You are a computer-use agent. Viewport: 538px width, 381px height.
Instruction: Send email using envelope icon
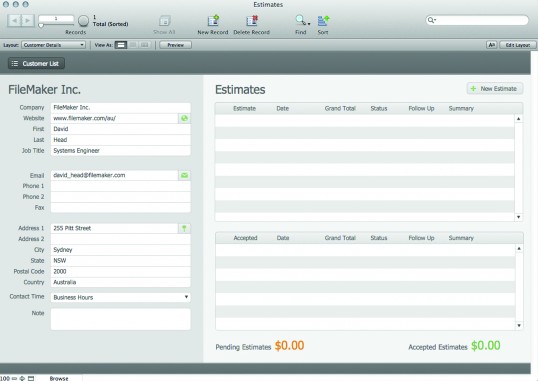pos(184,175)
